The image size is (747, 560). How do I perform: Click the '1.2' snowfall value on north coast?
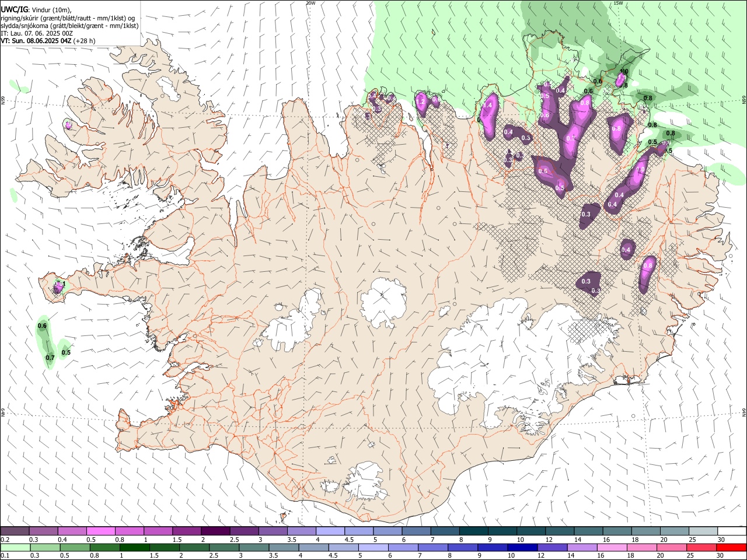click(420, 101)
